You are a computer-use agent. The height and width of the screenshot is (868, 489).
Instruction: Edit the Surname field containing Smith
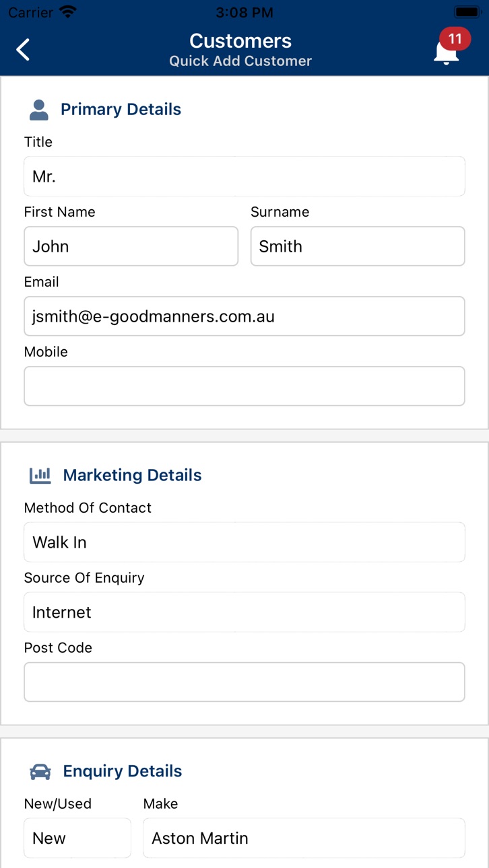[x=358, y=246]
